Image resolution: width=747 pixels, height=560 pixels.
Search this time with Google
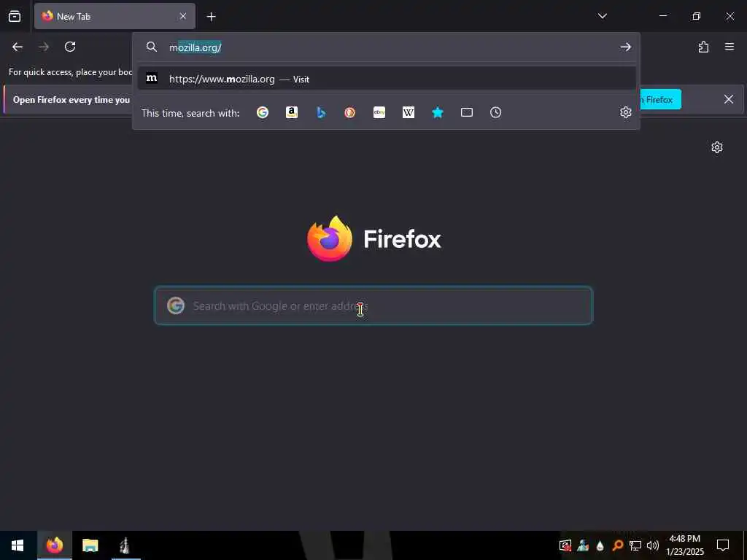point(263,112)
